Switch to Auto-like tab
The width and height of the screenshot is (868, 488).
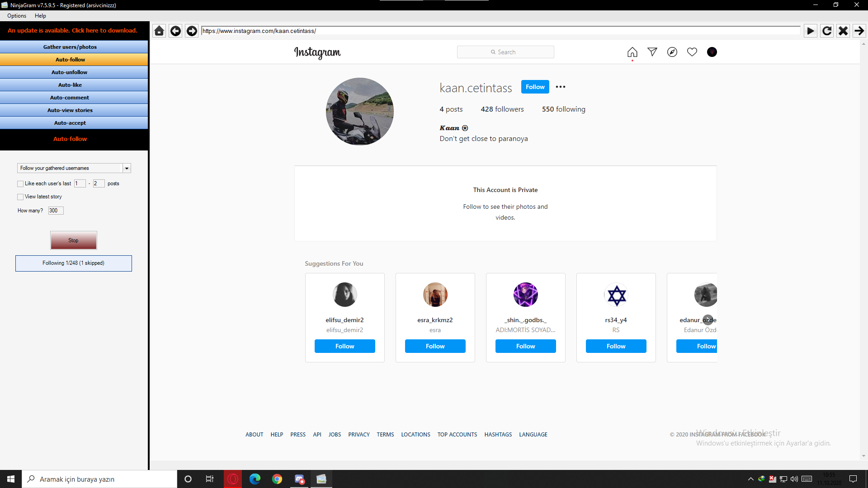(74, 85)
